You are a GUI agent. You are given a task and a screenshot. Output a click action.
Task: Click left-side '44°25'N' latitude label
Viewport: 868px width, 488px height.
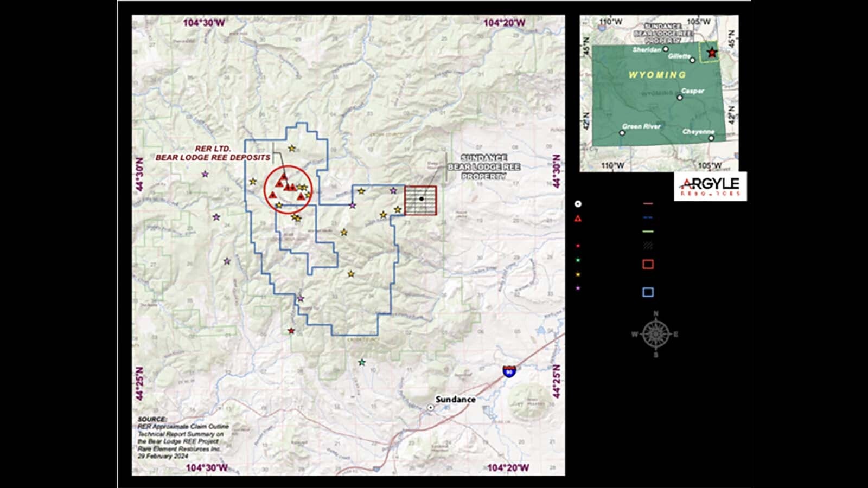point(140,384)
